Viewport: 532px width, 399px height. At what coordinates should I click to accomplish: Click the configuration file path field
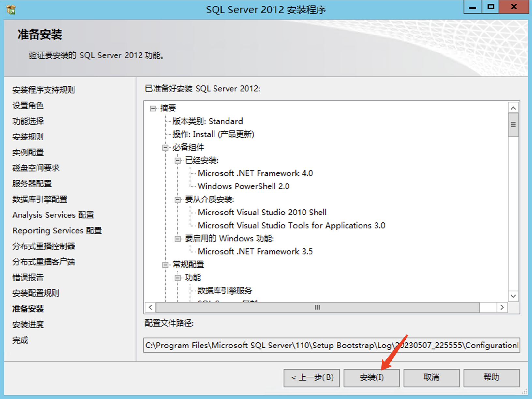[331, 345]
